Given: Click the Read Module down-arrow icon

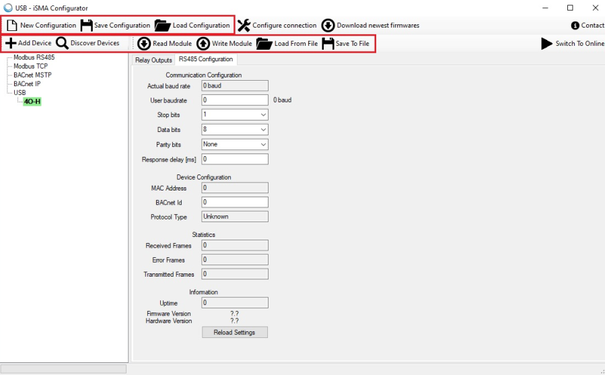Looking at the screenshot, I should click(144, 44).
